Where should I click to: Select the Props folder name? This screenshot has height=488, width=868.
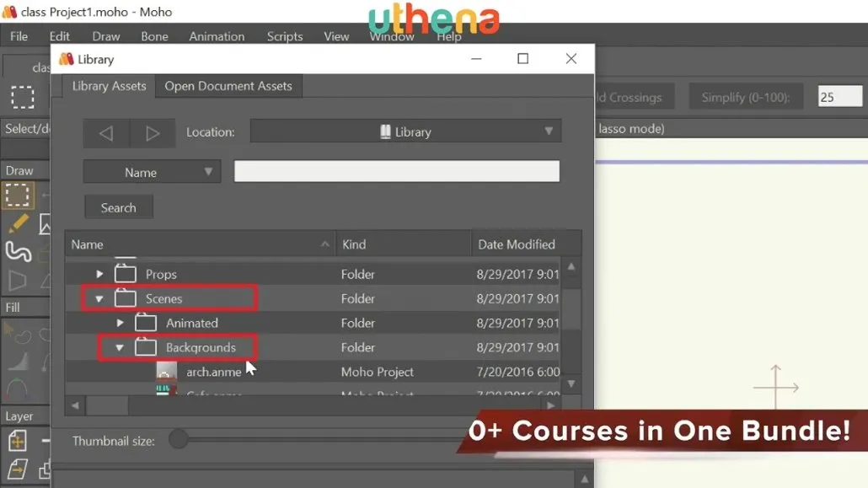(161, 274)
